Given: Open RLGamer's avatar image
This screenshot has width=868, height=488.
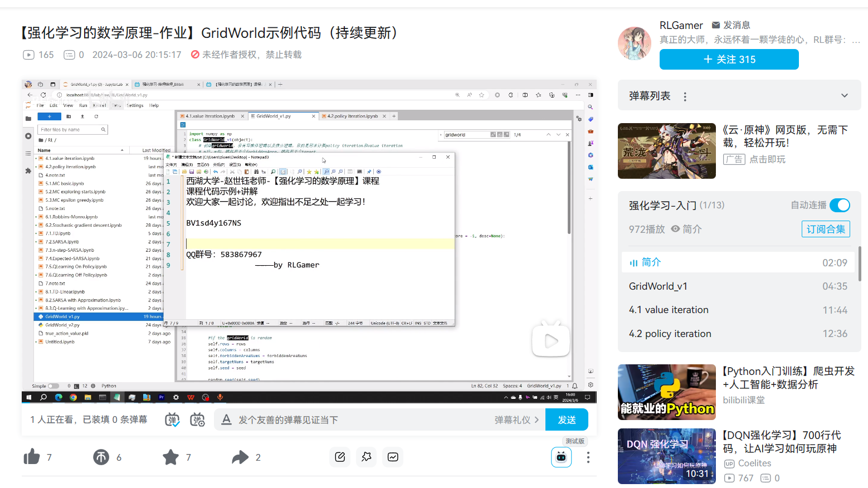Looking at the screenshot, I should tap(635, 43).
